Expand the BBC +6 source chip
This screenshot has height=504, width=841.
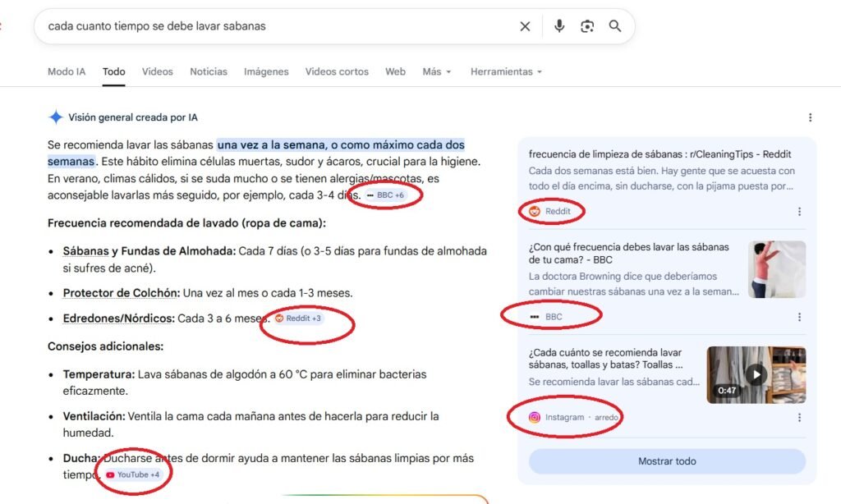[386, 195]
